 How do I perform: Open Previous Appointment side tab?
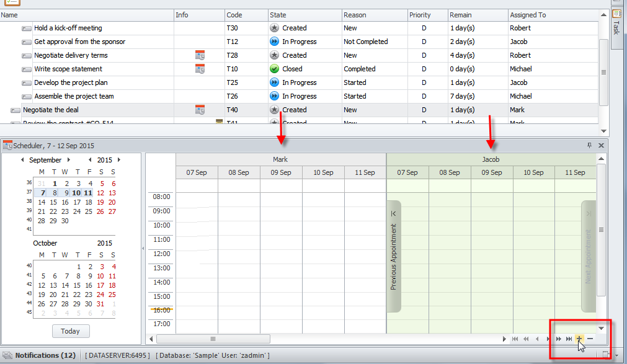[394, 257]
